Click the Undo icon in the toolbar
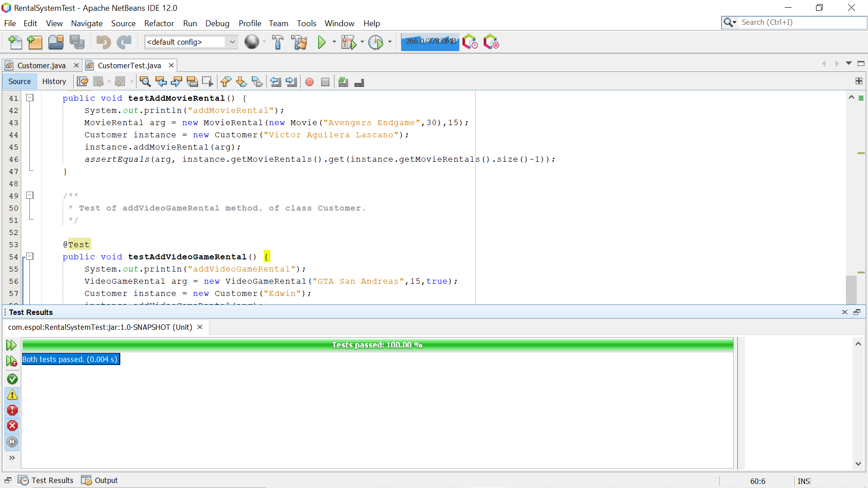The image size is (868, 488). tap(104, 42)
